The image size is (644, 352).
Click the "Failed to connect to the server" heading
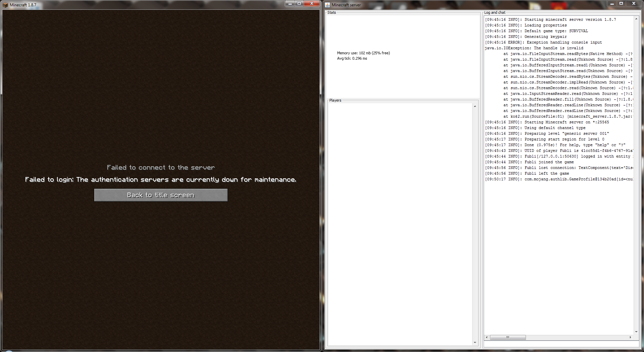coord(161,168)
